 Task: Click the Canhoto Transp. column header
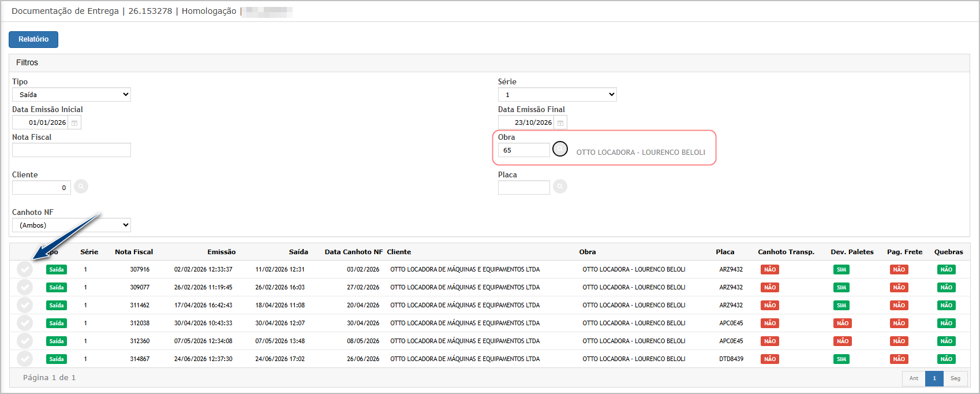[x=786, y=252]
